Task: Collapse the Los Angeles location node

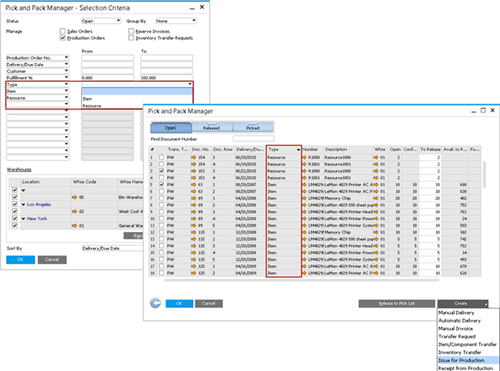Action: 23,205
